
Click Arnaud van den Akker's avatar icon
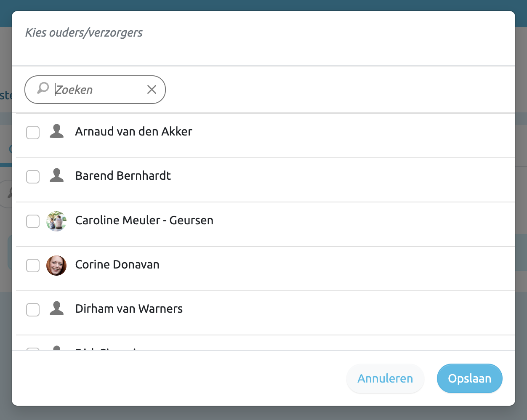(x=56, y=132)
